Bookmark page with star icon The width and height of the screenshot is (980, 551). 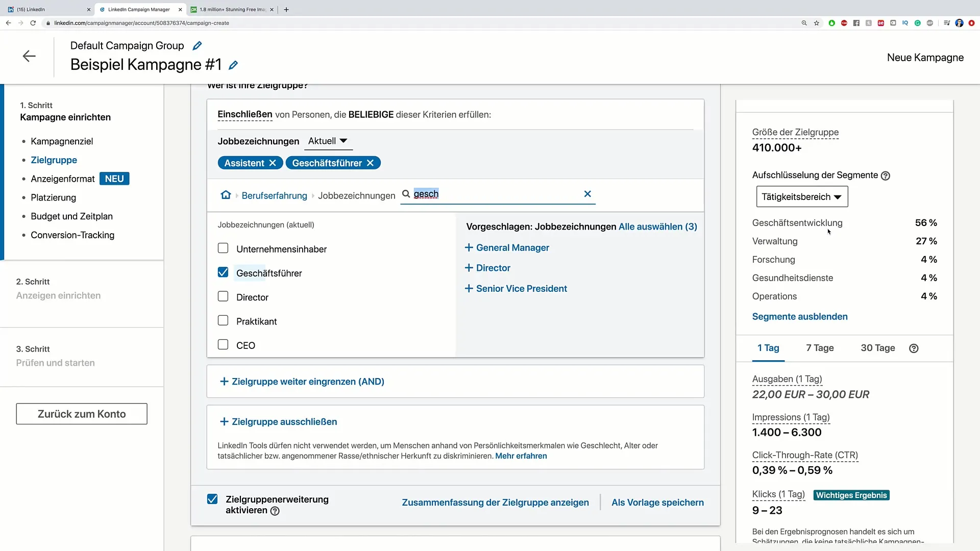click(817, 23)
